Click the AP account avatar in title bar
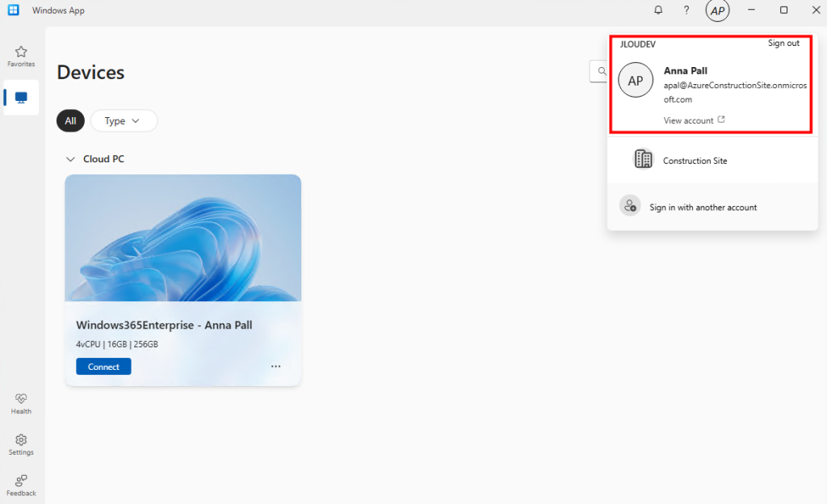 pos(717,10)
